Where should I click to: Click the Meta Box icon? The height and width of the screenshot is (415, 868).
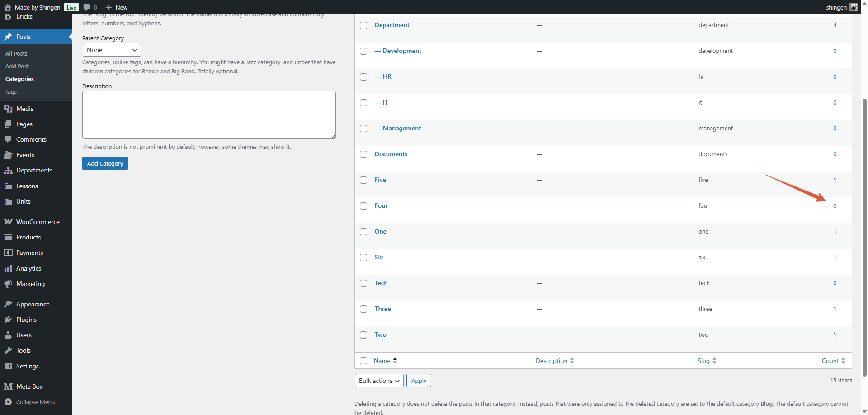click(x=8, y=386)
